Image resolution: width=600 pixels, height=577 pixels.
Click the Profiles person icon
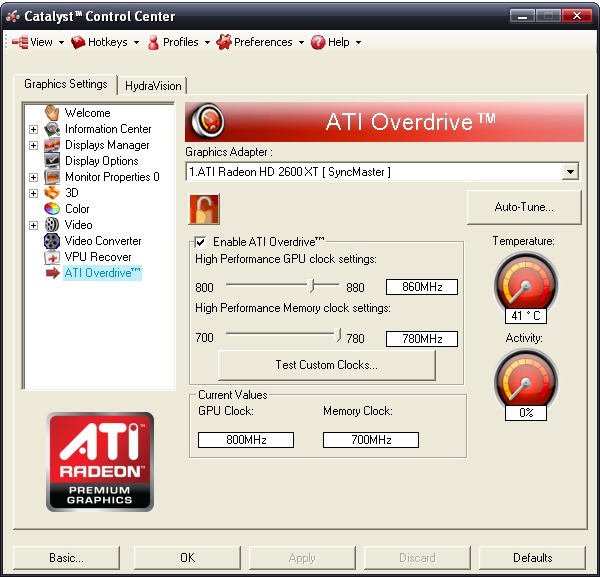153,42
